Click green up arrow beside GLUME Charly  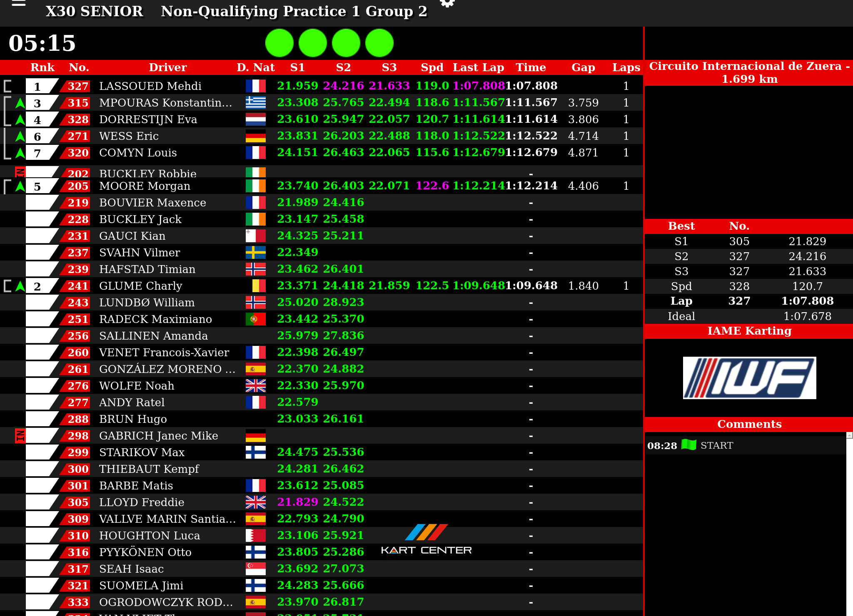[x=20, y=286]
